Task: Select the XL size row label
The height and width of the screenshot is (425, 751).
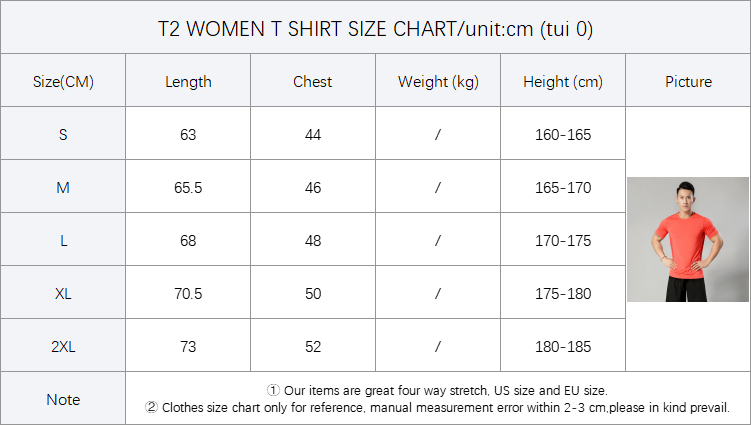Action: tap(63, 294)
